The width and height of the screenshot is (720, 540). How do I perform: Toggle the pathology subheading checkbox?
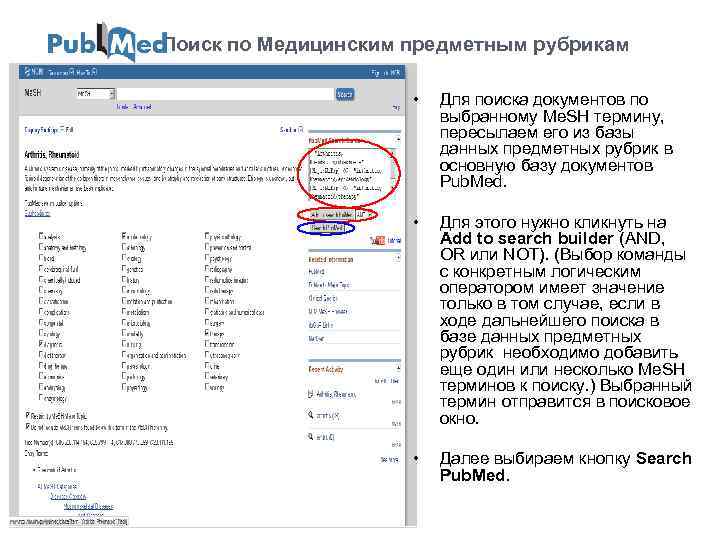(x=124, y=377)
